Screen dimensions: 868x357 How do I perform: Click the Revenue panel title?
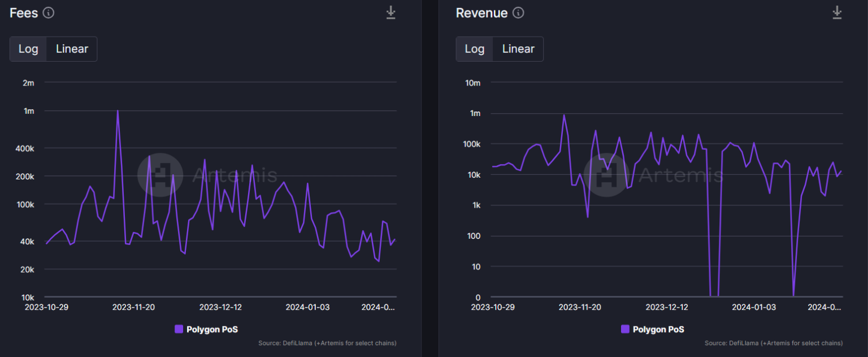click(481, 13)
